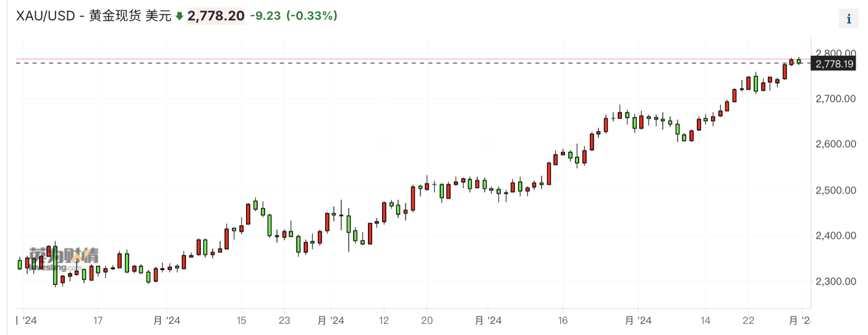The image size is (868, 335).
Task: Click date label 14 on time axis
Action: click(x=705, y=321)
